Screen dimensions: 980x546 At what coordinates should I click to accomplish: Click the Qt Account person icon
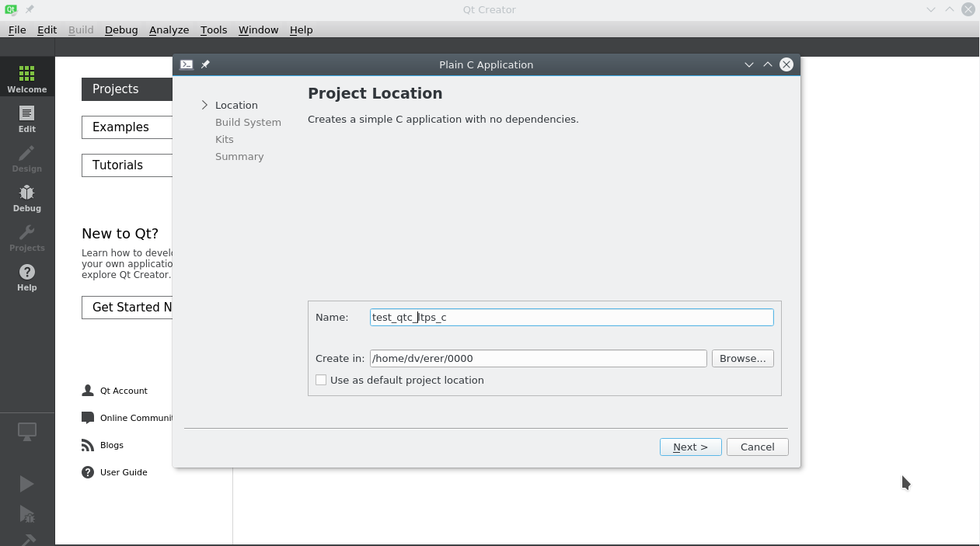pos(88,391)
